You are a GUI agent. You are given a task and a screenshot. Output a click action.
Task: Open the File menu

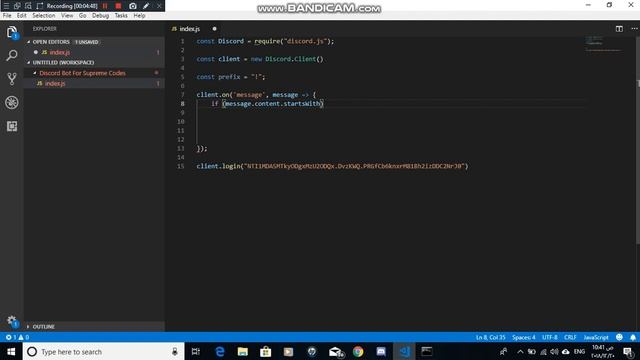click(7, 16)
